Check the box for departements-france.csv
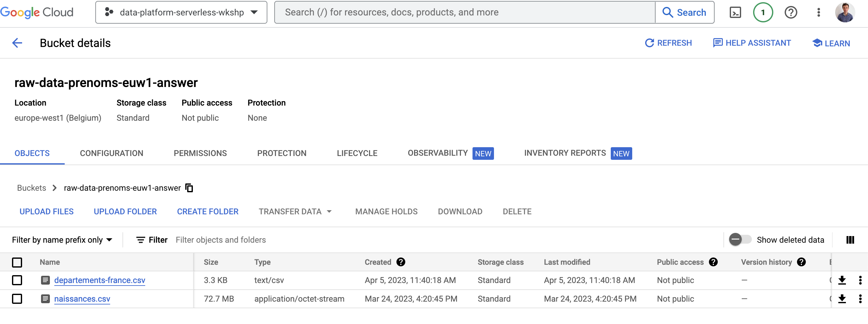The width and height of the screenshot is (868, 324). point(17,280)
